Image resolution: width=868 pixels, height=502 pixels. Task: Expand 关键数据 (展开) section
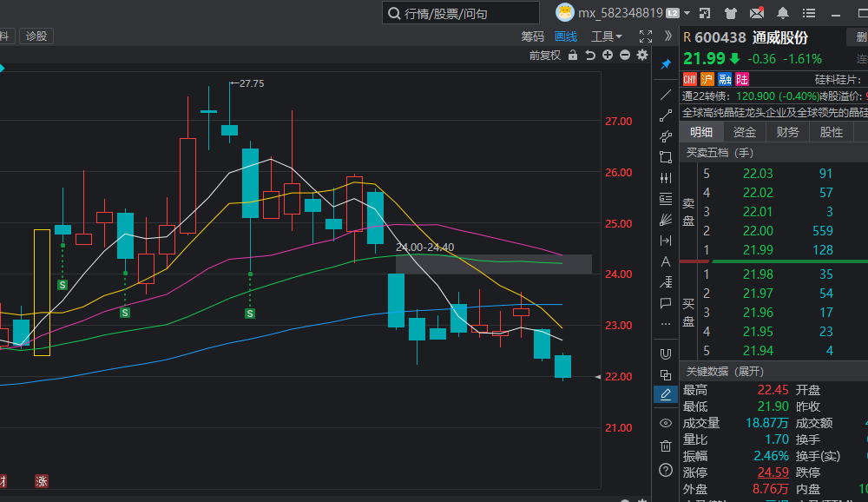coord(725,371)
